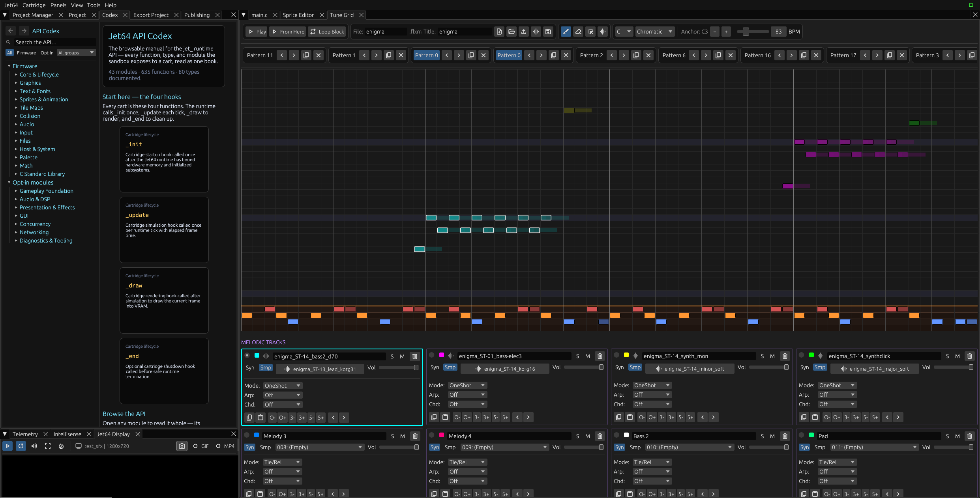Viewport: 980px width, 498px height.
Task: Click the Firmware filter button in Codex
Action: click(x=26, y=53)
